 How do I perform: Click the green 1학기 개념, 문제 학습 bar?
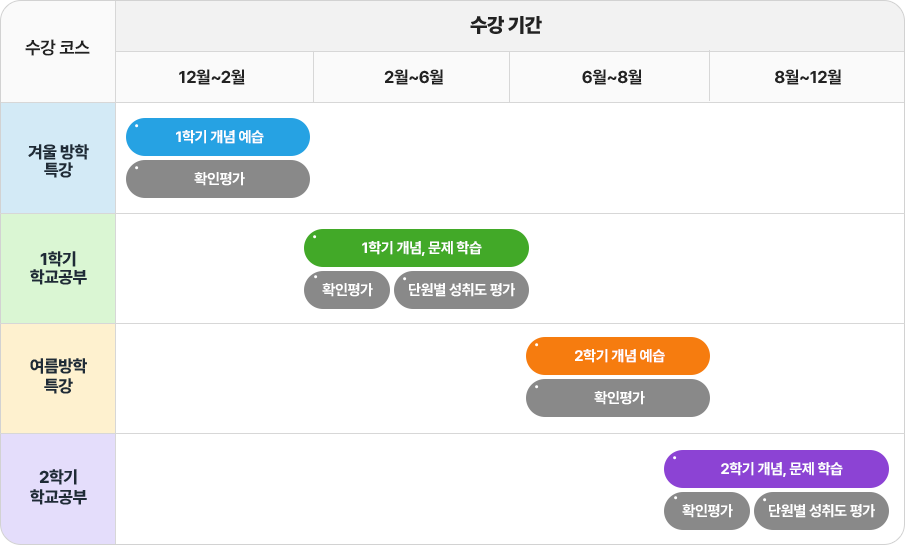point(416,248)
